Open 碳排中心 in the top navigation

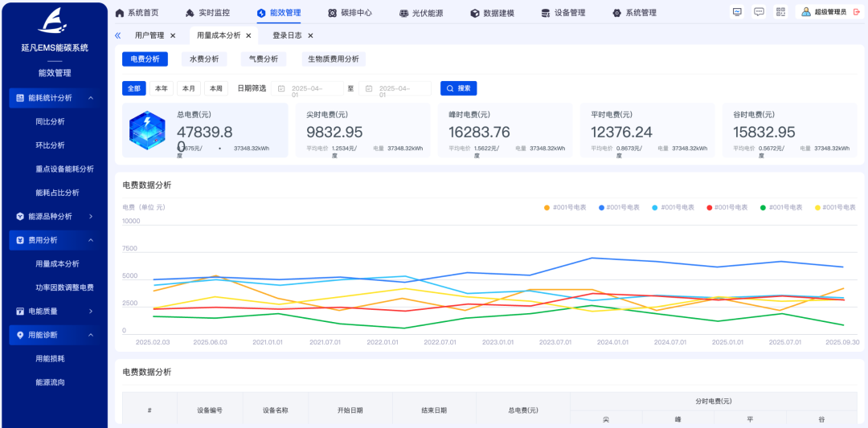(350, 13)
